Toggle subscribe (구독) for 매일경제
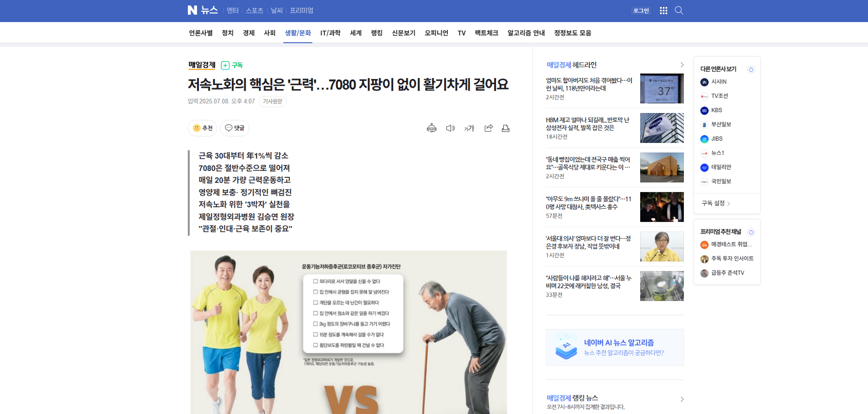The image size is (868, 414). coord(232,65)
